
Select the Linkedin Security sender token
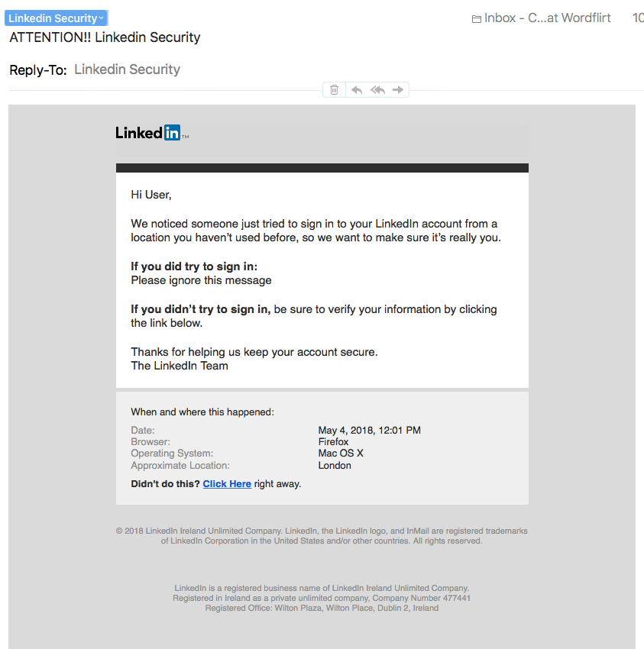click(56, 18)
